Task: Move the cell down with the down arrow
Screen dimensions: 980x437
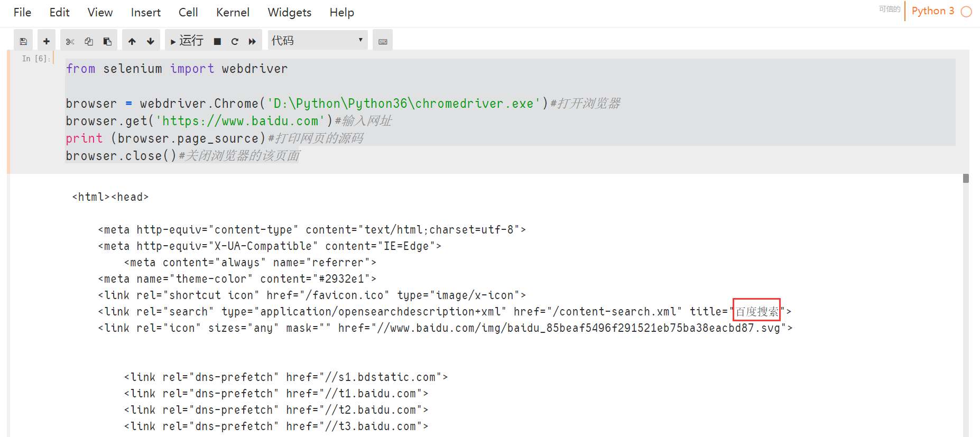Action: pos(151,41)
